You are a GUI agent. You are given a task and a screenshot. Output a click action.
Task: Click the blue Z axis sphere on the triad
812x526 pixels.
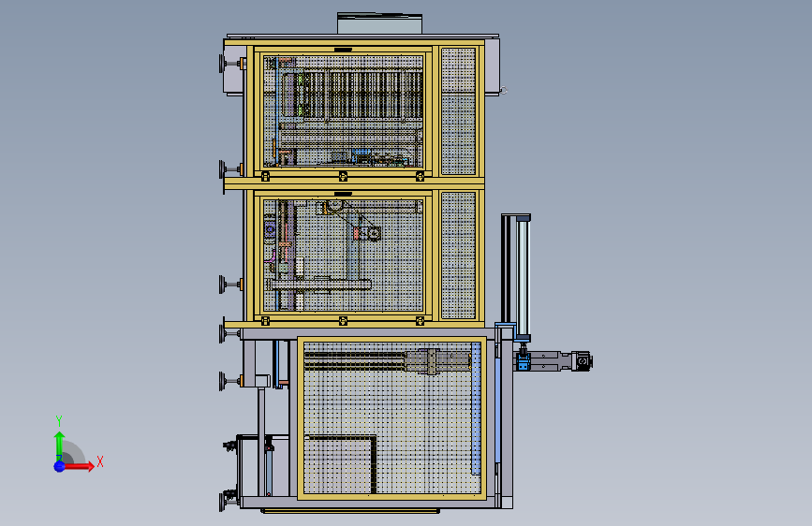(59, 466)
